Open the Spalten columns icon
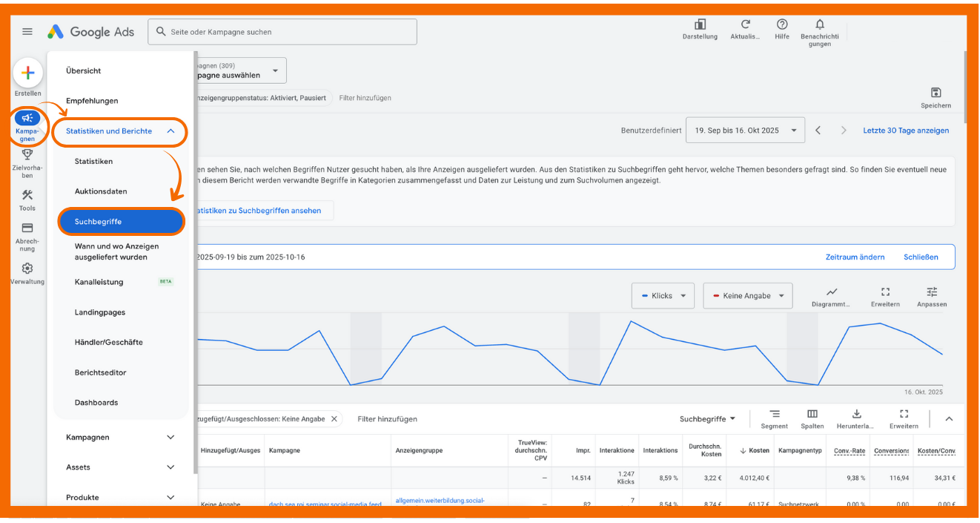 [x=812, y=414]
